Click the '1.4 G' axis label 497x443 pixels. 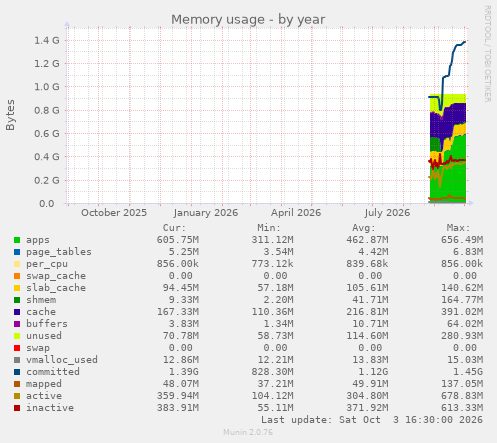pyautogui.click(x=47, y=40)
